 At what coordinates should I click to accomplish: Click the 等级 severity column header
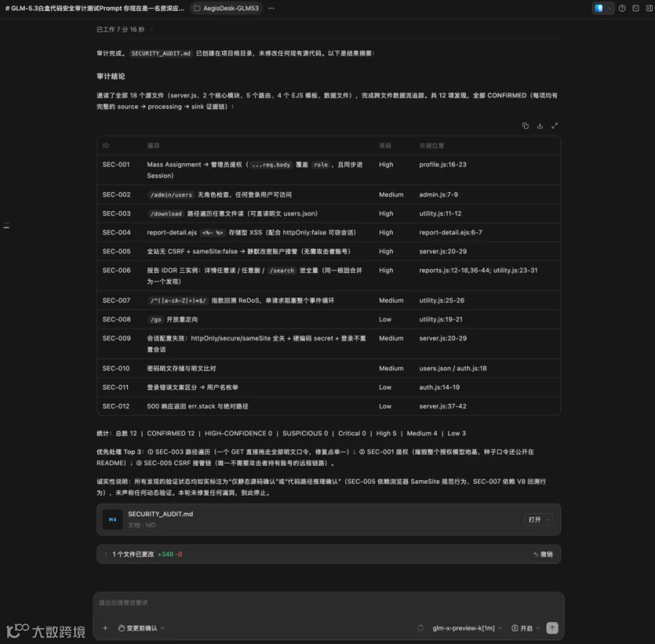pyautogui.click(x=385, y=146)
